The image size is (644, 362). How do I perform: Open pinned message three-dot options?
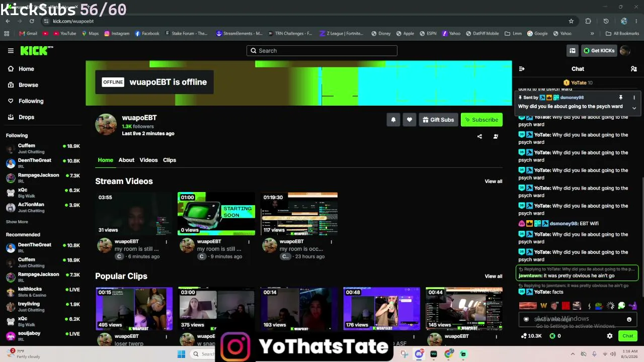point(634,98)
